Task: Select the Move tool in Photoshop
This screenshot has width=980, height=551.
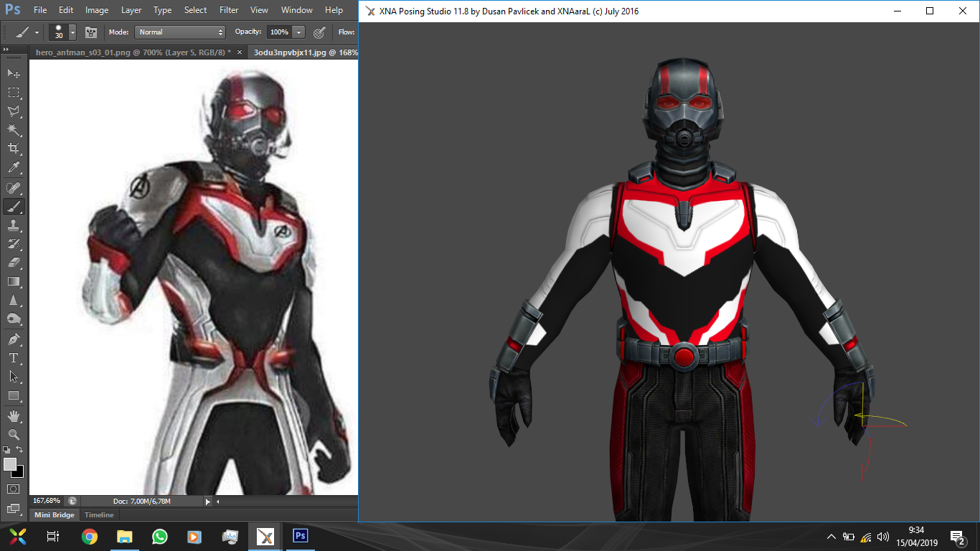Action: pyautogui.click(x=14, y=73)
